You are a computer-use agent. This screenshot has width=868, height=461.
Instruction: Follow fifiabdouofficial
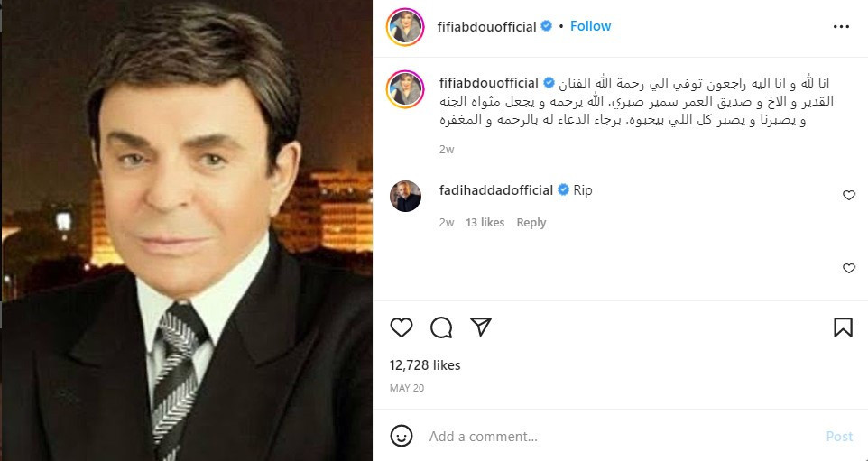591,26
